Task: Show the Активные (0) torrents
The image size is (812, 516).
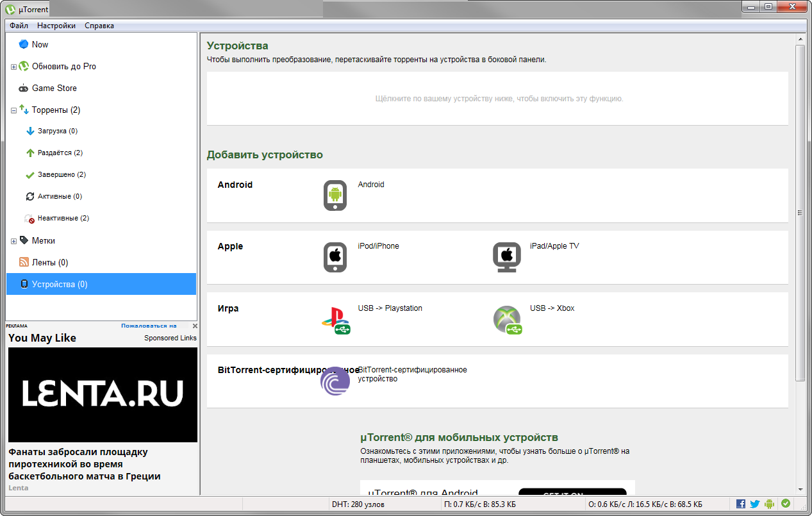Action: point(60,196)
